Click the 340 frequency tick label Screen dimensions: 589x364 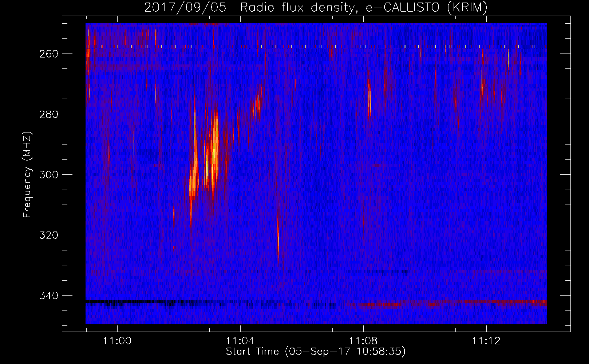coord(48,296)
